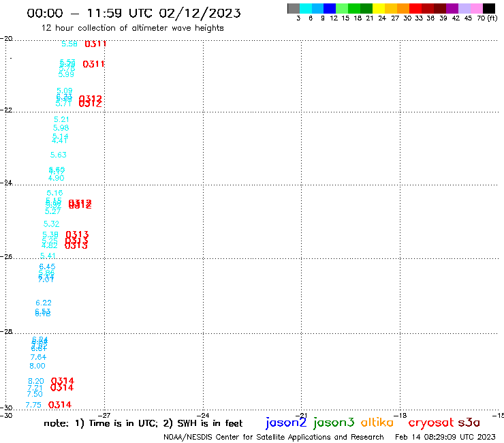Select the -28 latitude axis label
The height and width of the screenshot is (443, 504).
[x=6, y=331]
